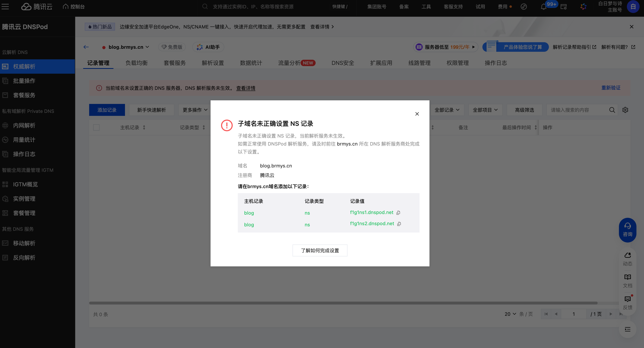Viewport: 644px width, 348px height.
Task: Switch to DNS安全 tab
Action: (343, 63)
